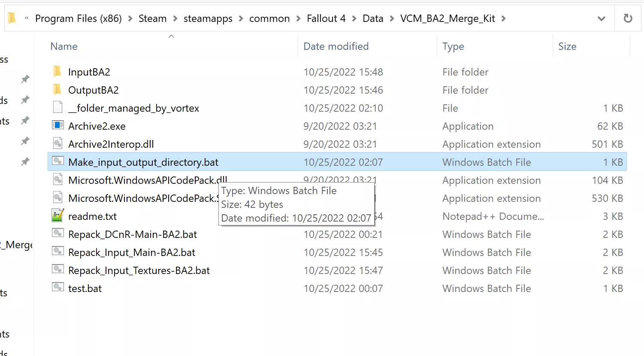
Task: Select the Archive2.exe application icon
Action: tap(57, 125)
